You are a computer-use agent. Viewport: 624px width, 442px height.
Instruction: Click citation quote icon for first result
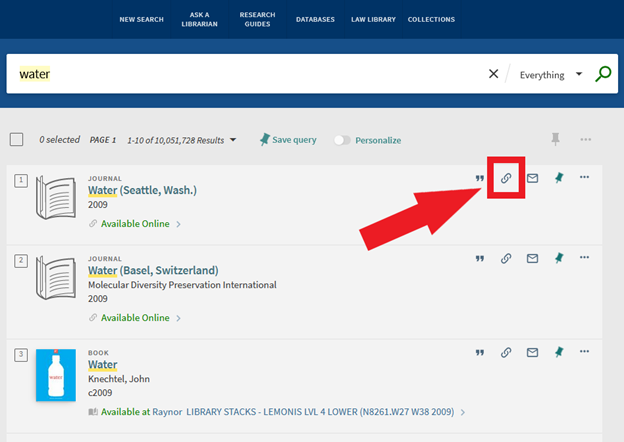[x=480, y=178]
